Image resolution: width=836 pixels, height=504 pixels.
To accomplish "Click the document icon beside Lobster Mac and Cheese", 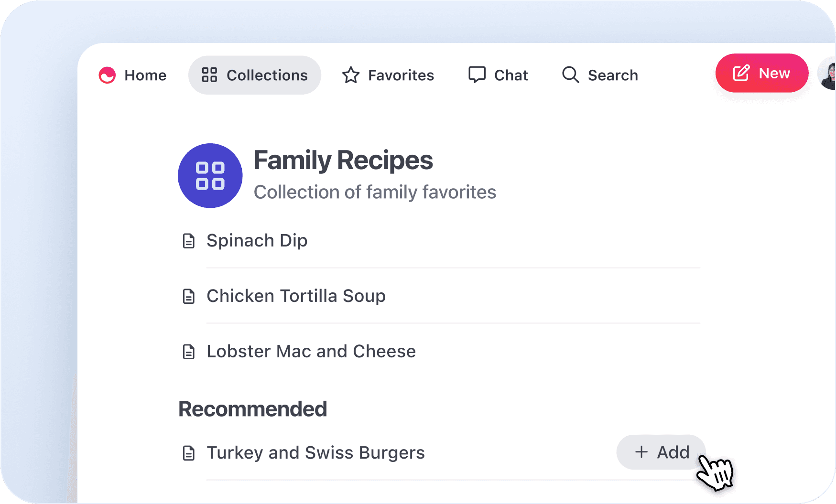I will click(x=189, y=352).
